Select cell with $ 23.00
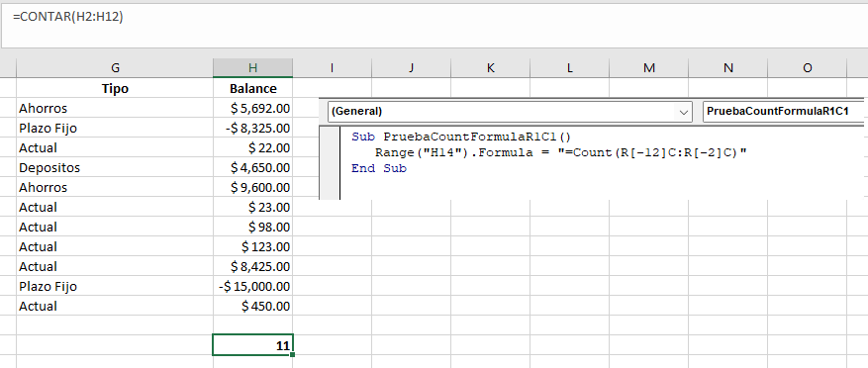The width and height of the screenshot is (868, 368). coord(253,208)
